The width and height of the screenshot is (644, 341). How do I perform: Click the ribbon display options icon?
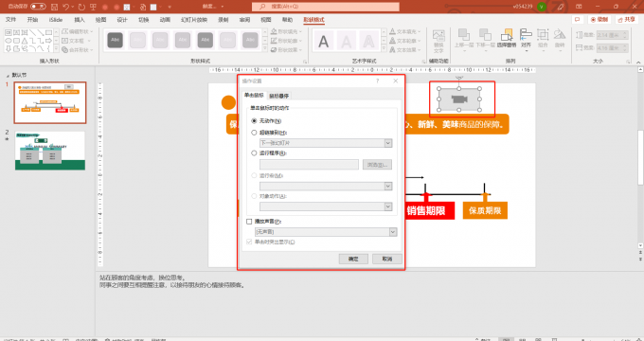(x=579, y=7)
